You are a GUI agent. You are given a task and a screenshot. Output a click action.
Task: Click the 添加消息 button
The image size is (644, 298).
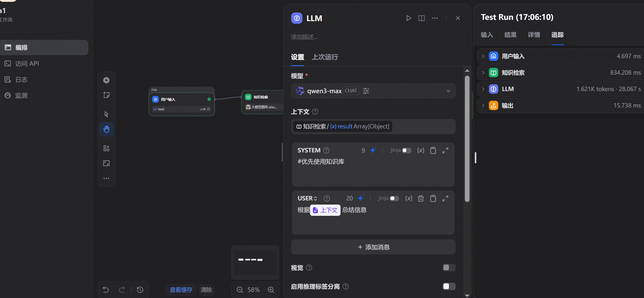click(373, 247)
